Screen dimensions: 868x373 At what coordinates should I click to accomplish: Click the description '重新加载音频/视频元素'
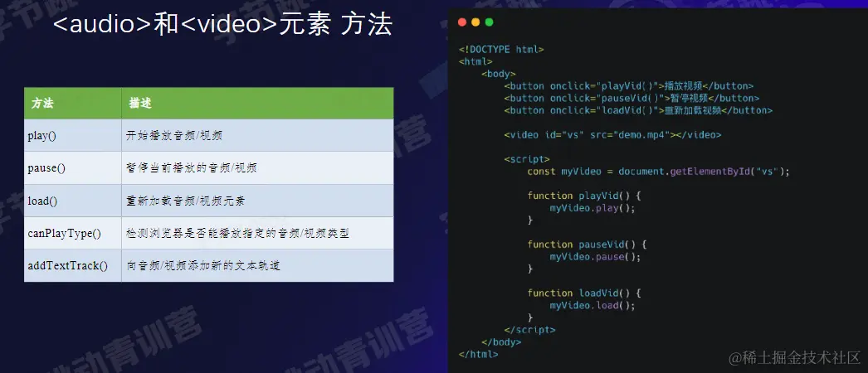185,201
